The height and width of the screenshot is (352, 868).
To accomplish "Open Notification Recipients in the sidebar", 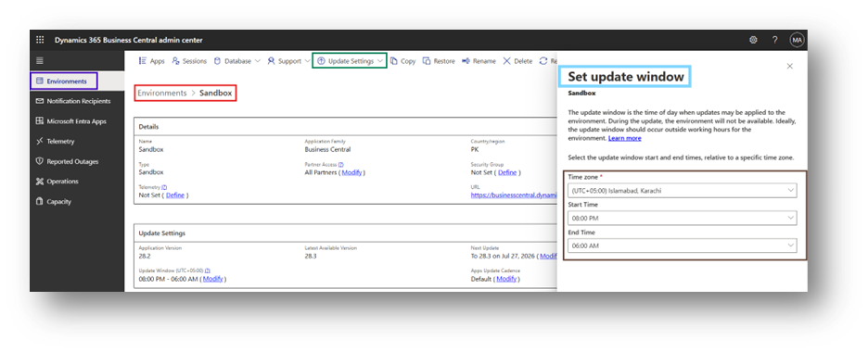I will point(77,101).
